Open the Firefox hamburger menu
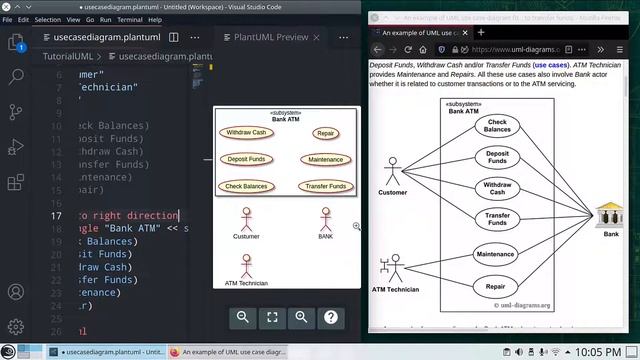The width and height of the screenshot is (640, 360). (x=620, y=49)
